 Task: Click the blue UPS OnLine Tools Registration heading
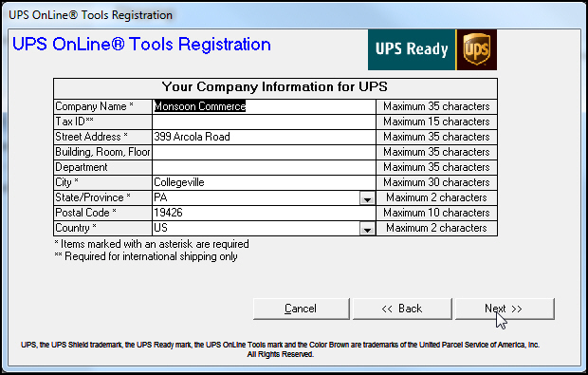pyautogui.click(x=141, y=45)
